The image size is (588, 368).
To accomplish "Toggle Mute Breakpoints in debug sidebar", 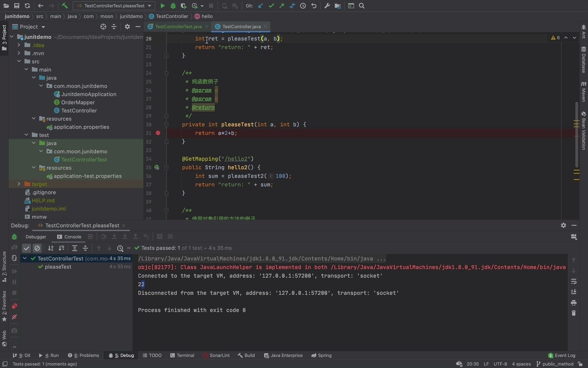I will click(x=14, y=317).
